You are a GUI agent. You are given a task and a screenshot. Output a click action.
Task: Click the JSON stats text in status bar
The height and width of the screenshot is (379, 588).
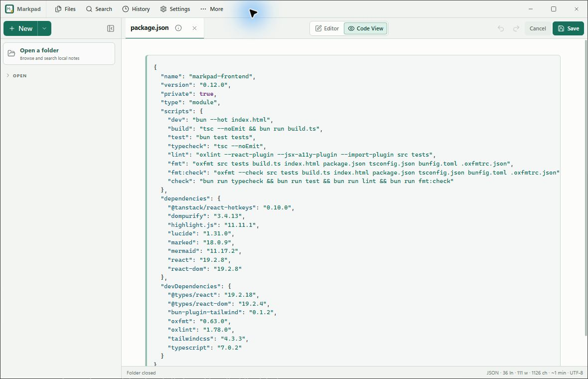(535, 373)
